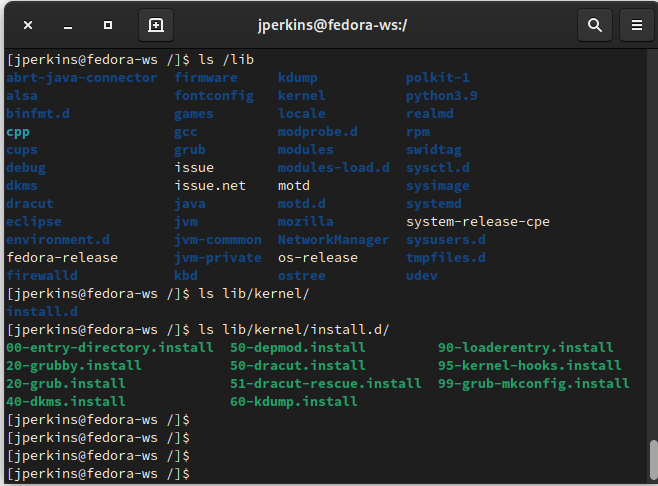Viewport: 658px width, 486px height.
Task: Click the NetworkManager directory entry
Action: [x=334, y=240]
